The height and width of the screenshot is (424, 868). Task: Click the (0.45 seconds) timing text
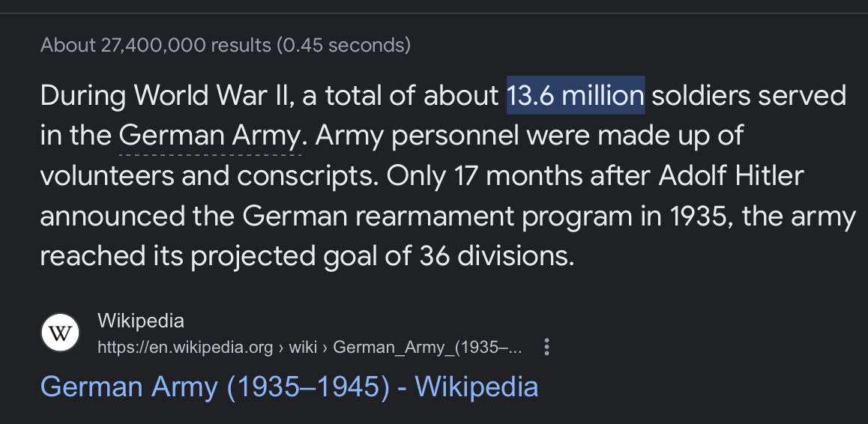tap(343, 45)
